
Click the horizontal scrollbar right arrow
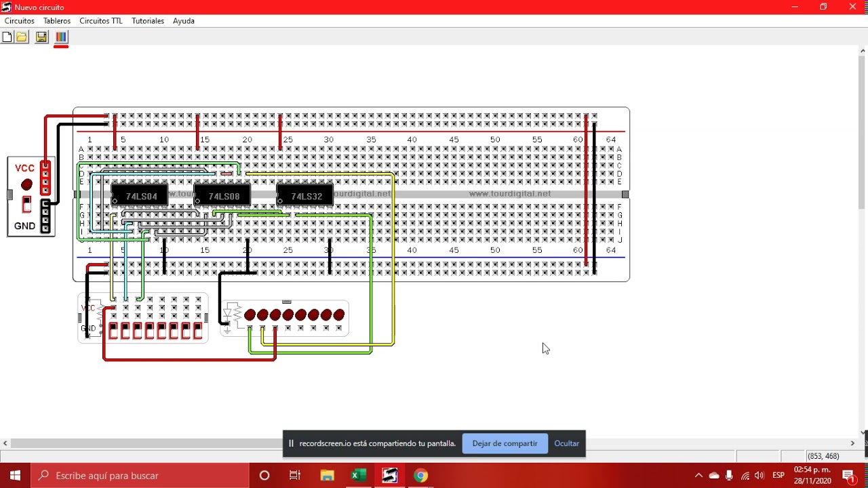pyautogui.click(x=853, y=443)
